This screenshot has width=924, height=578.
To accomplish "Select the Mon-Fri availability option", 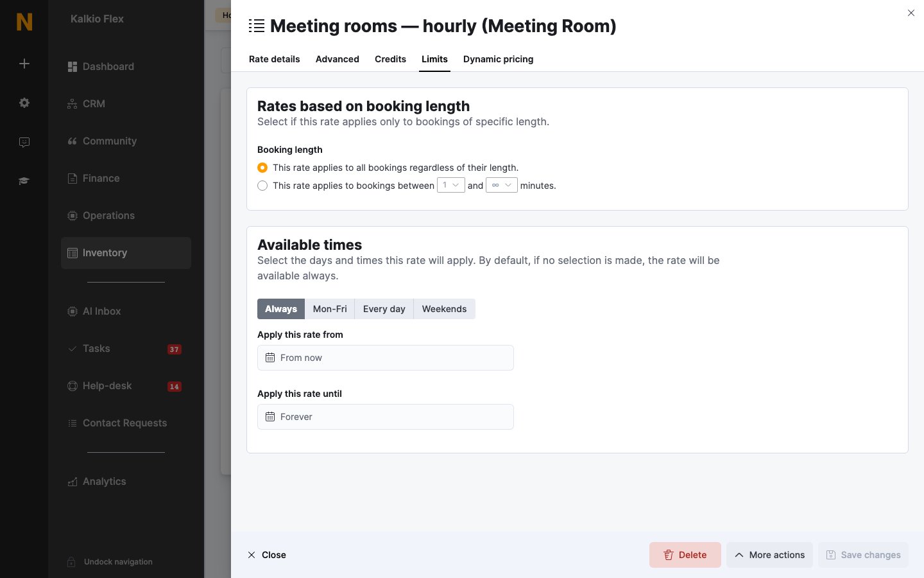I will (330, 309).
